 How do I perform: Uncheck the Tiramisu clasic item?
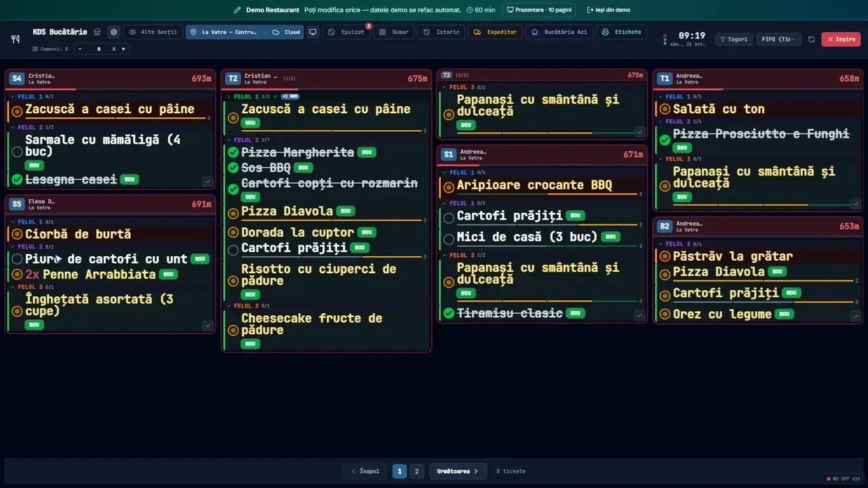(x=448, y=313)
